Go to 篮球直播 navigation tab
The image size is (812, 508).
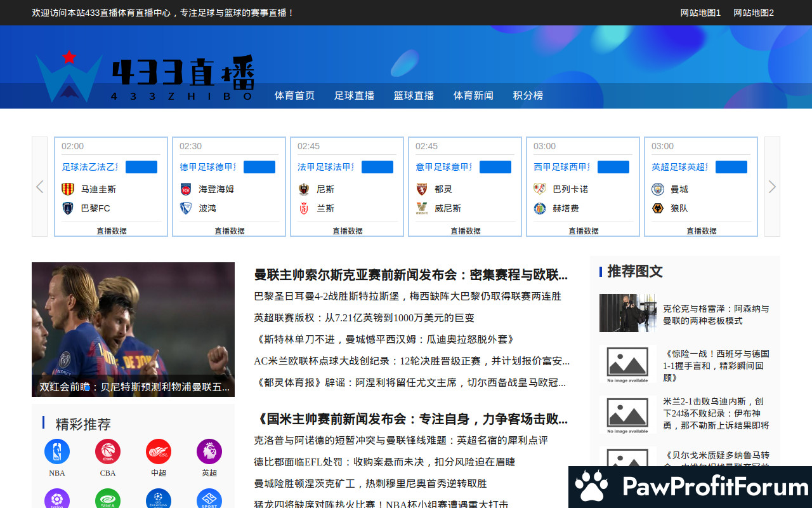tap(414, 96)
